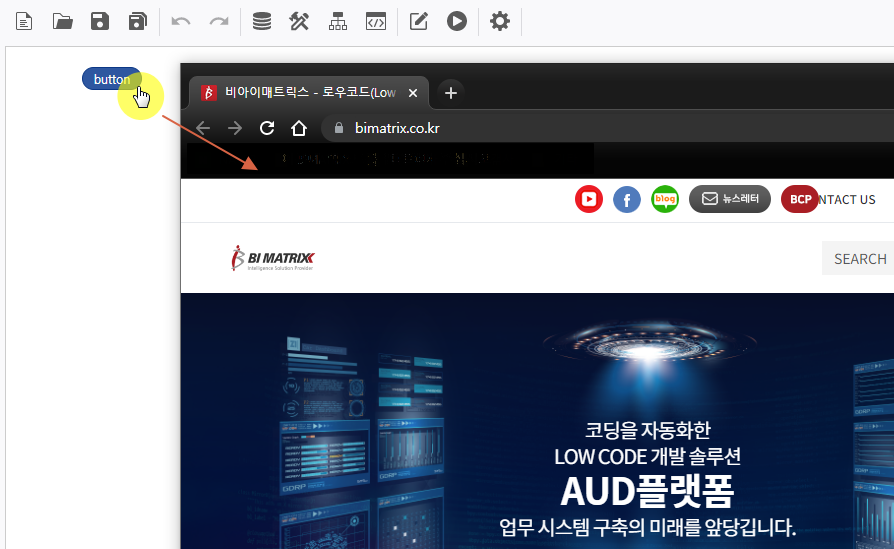Open the YouTube channel icon
Viewport: 894px width, 549px height.
coord(589,199)
